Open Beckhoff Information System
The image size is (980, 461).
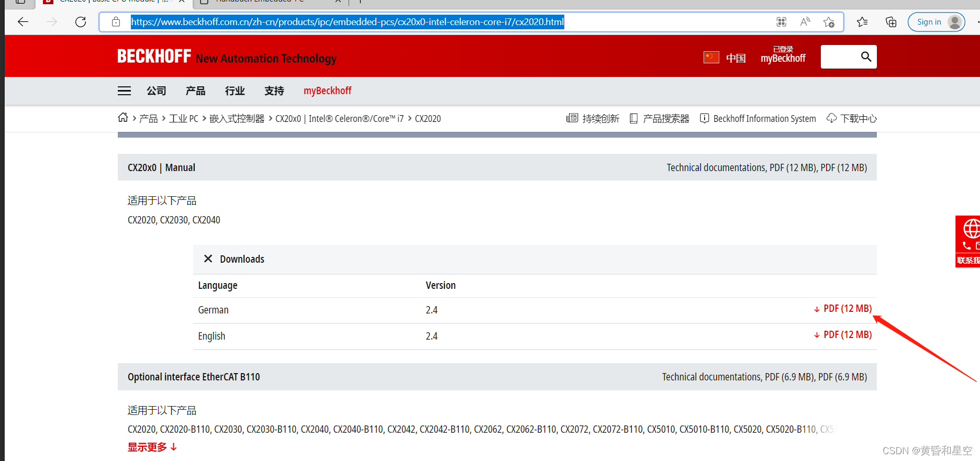pos(758,119)
